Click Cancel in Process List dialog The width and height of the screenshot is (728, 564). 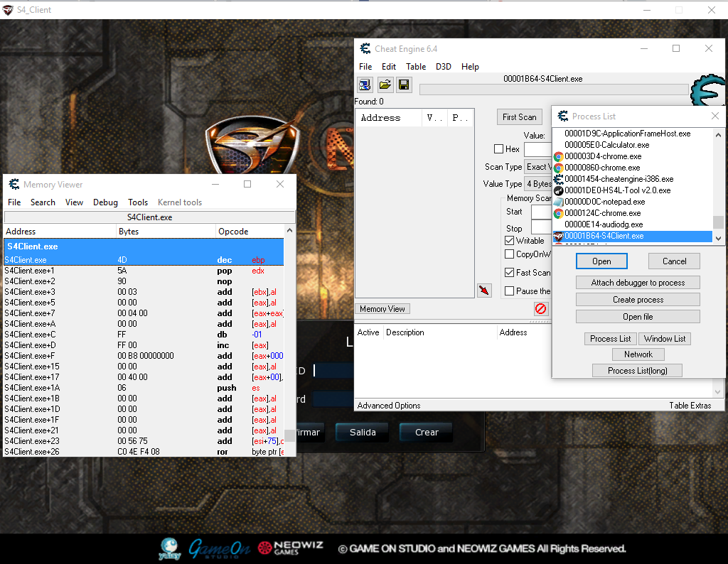[x=674, y=261]
